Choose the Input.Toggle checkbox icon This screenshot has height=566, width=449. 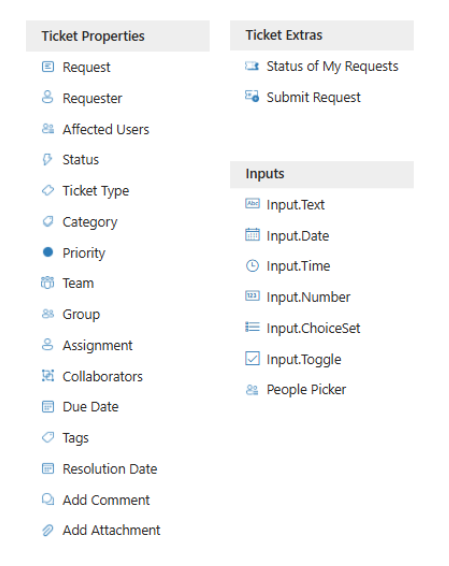tap(252, 358)
